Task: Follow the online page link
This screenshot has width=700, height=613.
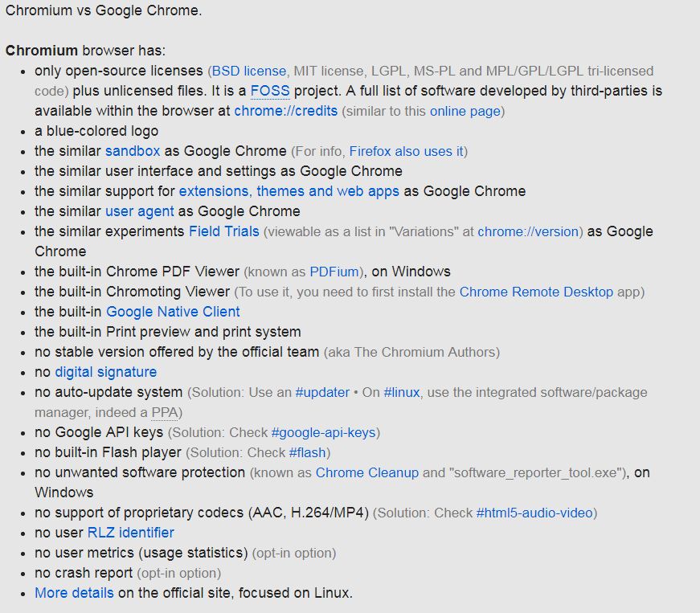Action: pyautogui.click(x=465, y=111)
